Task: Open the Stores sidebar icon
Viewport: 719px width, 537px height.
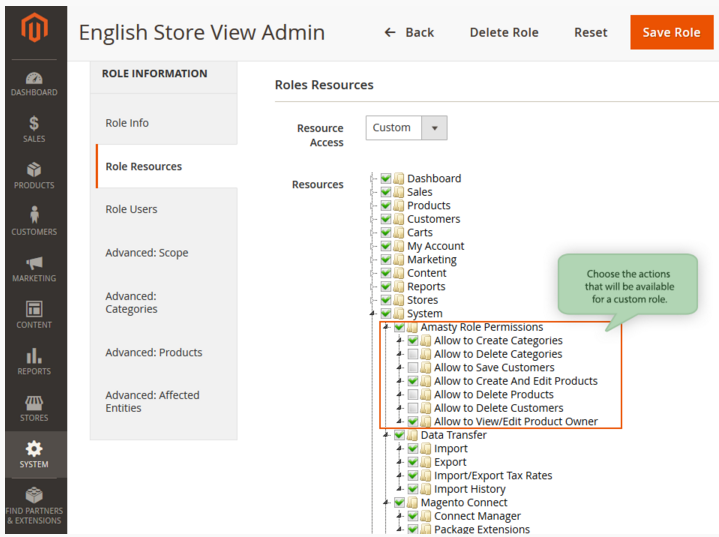Action: pyautogui.click(x=34, y=403)
